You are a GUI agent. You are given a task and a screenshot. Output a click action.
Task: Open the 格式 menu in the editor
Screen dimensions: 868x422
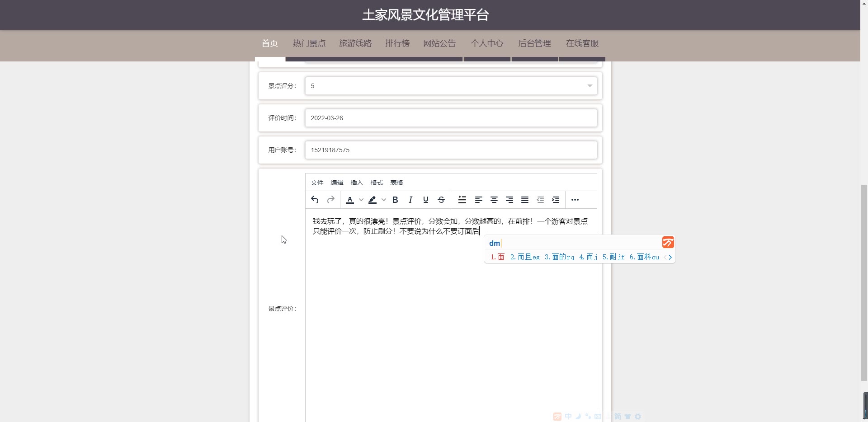[377, 183]
